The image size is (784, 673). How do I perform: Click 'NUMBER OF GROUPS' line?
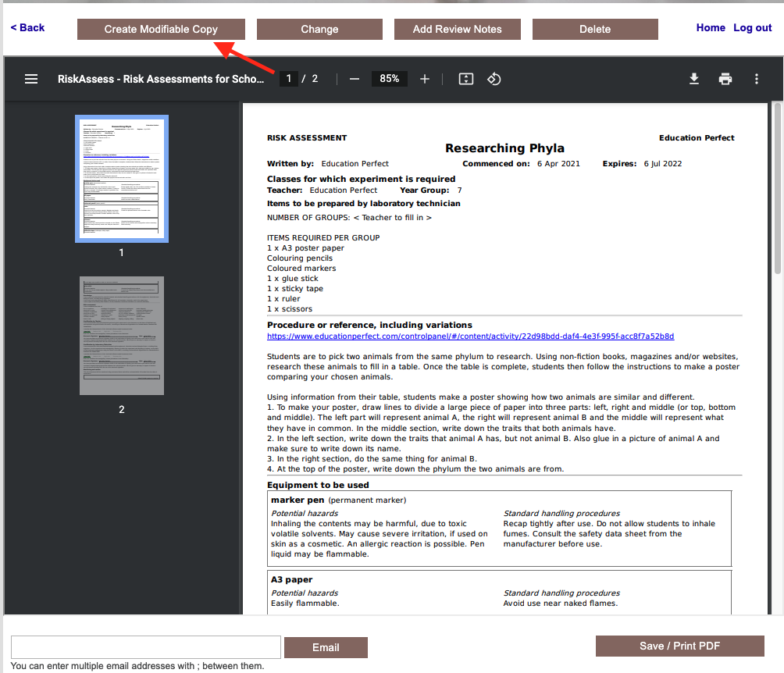349,218
